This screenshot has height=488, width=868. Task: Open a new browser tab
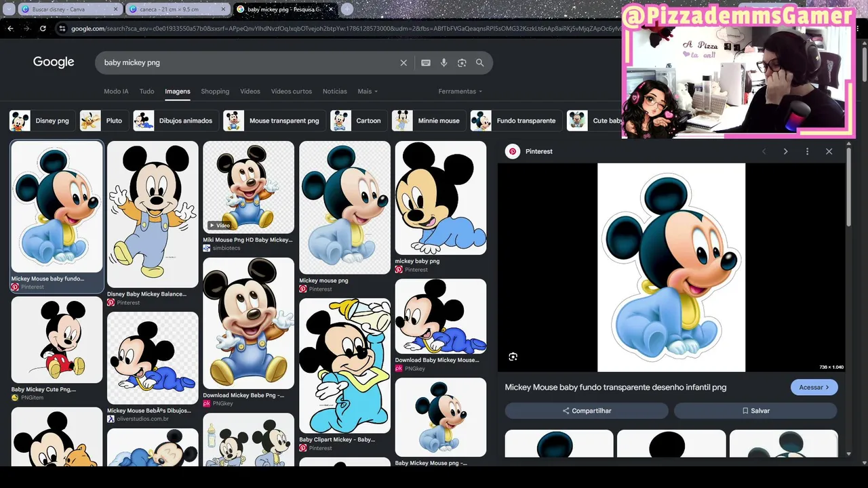(x=347, y=9)
